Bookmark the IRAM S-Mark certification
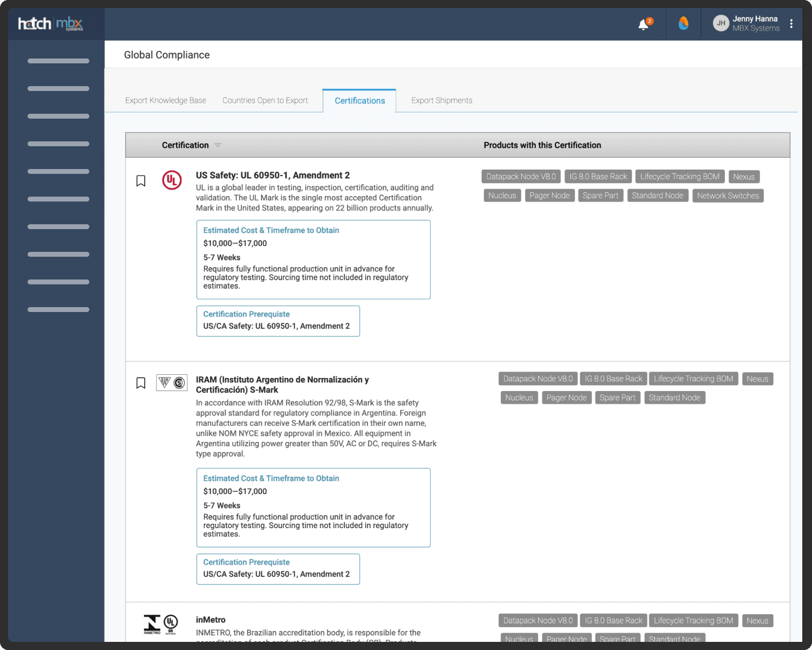 pyautogui.click(x=141, y=383)
